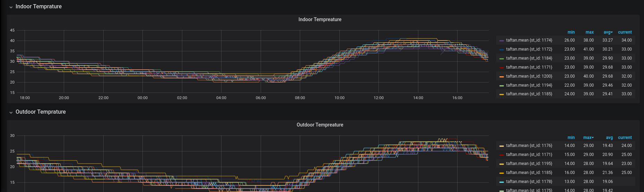Viewport: 644px width, 192px height.
Task: Click the line icon beside st_id 1195
Action: click(502, 164)
